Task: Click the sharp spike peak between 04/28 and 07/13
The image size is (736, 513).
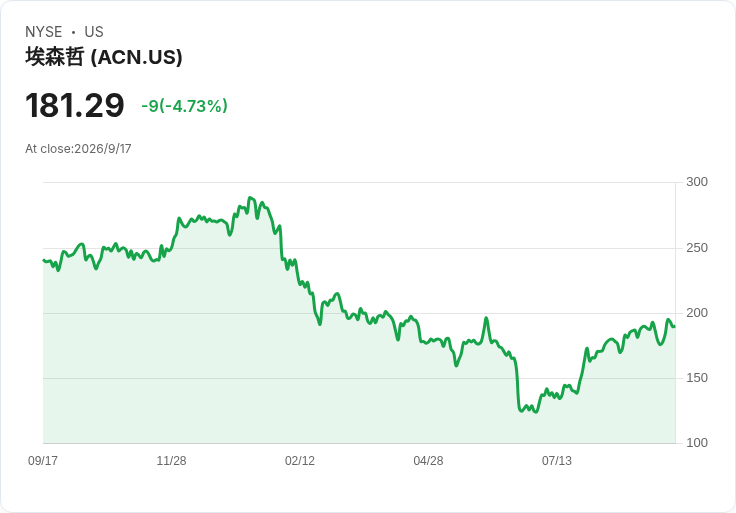Action: (x=486, y=318)
